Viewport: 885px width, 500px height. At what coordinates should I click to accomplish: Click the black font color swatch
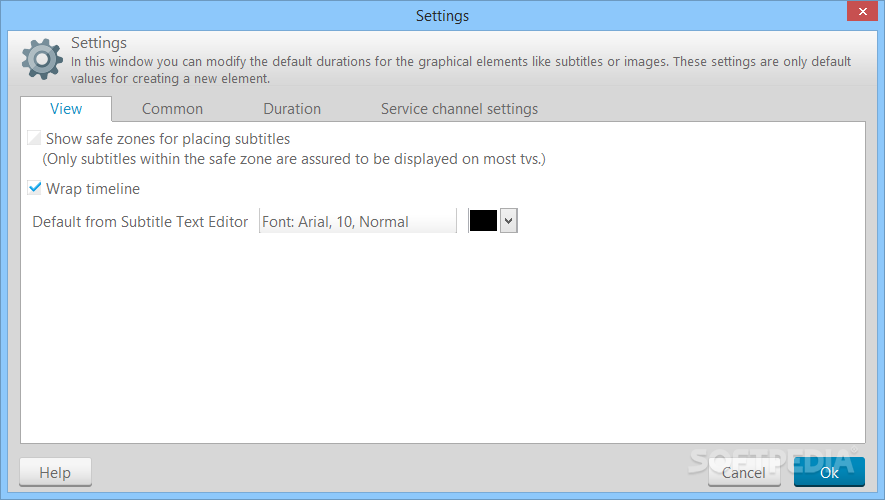pos(483,221)
